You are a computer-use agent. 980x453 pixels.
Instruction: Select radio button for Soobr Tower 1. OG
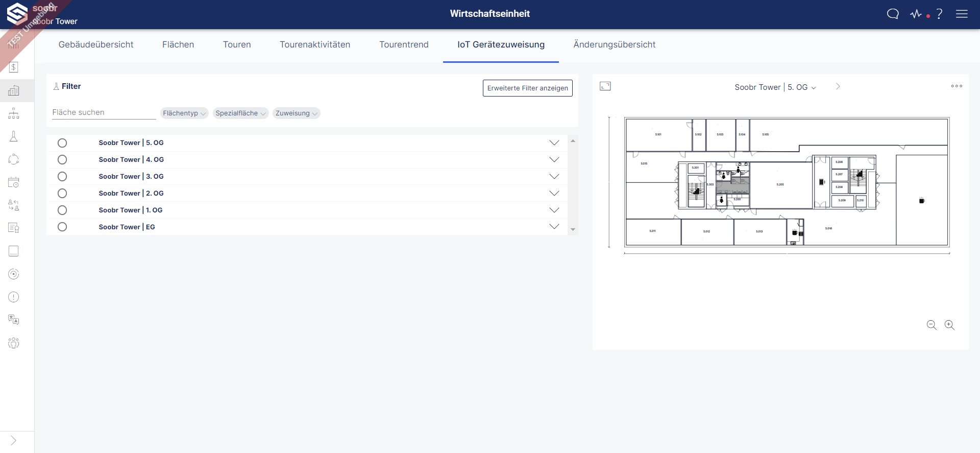(x=62, y=210)
